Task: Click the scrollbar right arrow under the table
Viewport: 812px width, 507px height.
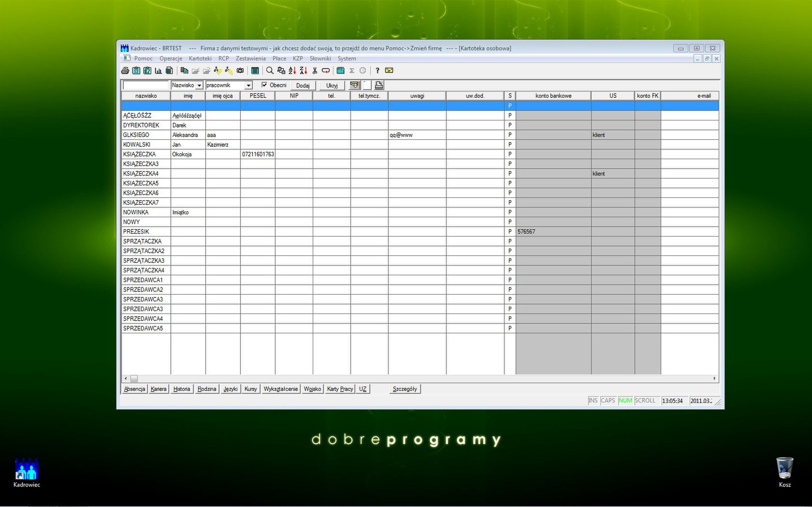Action: (714, 378)
